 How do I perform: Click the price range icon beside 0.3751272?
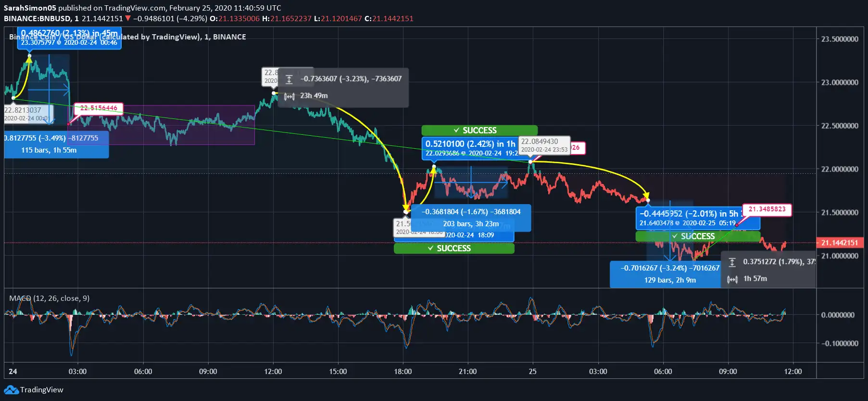click(x=732, y=262)
